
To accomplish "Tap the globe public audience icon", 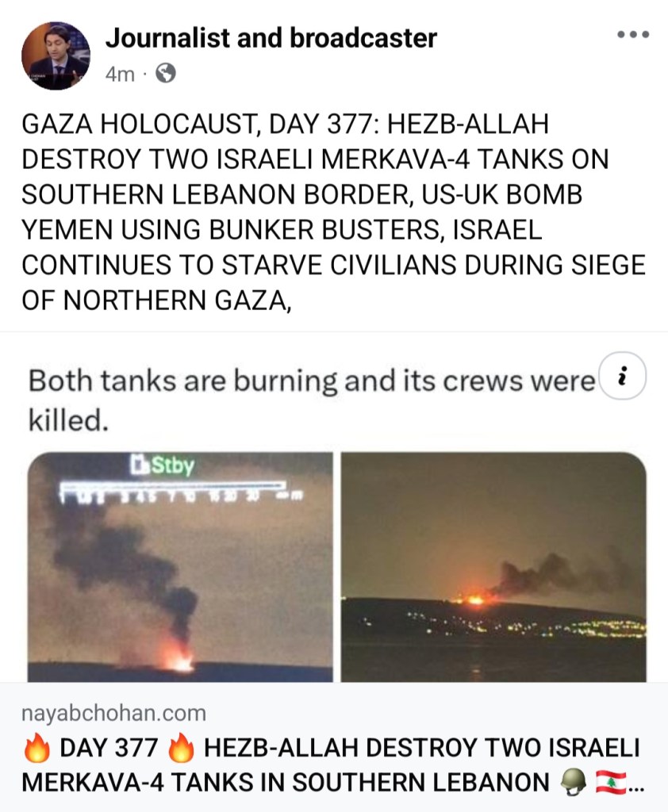I will click(165, 74).
